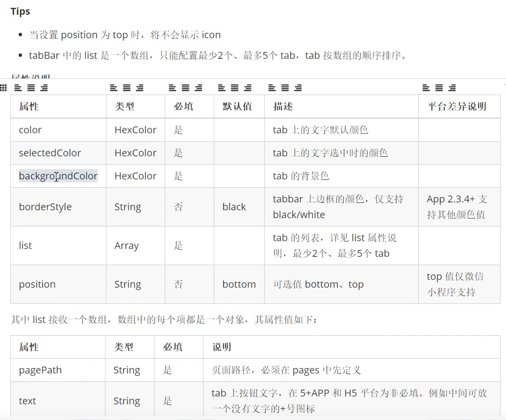506x420 pixels.
Task: Click the first table's 类型 header cell
Action: click(135, 106)
